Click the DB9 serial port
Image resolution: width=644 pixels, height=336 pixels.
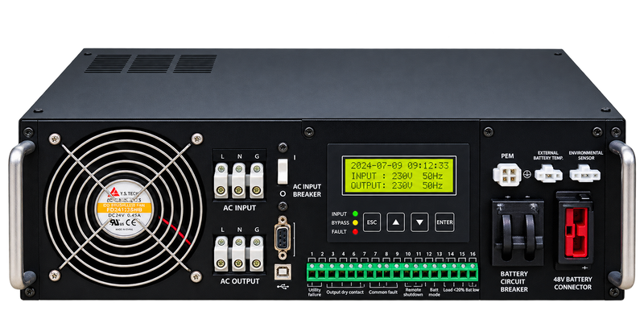[283, 239]
